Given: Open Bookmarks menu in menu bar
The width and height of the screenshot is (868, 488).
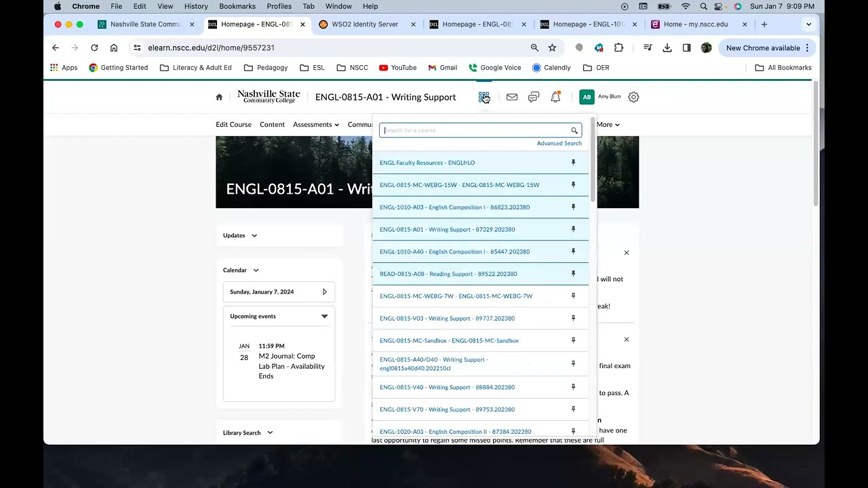Looking at the screenshot, I should tap(237, 6).
